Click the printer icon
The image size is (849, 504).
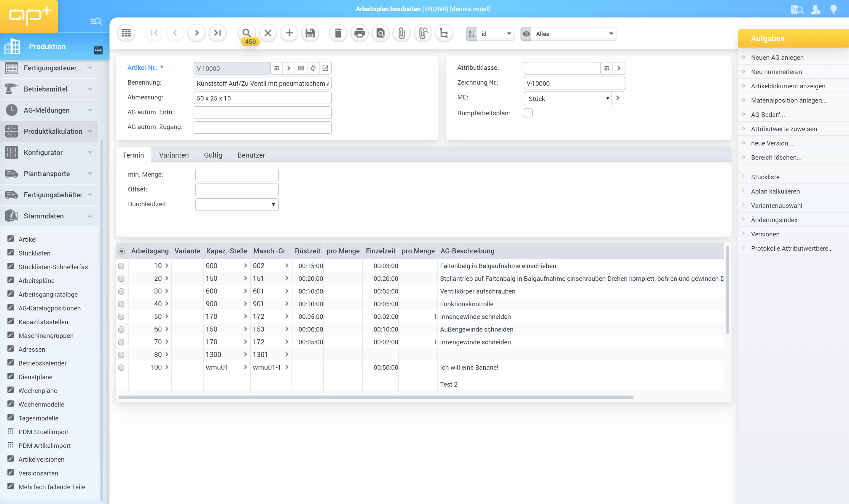(x=359, y=33)
